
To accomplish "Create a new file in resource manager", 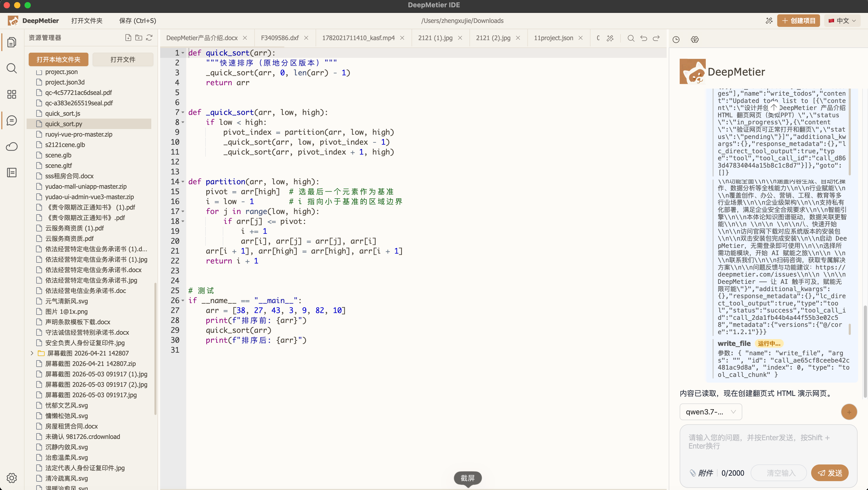I will coord(128,38).
